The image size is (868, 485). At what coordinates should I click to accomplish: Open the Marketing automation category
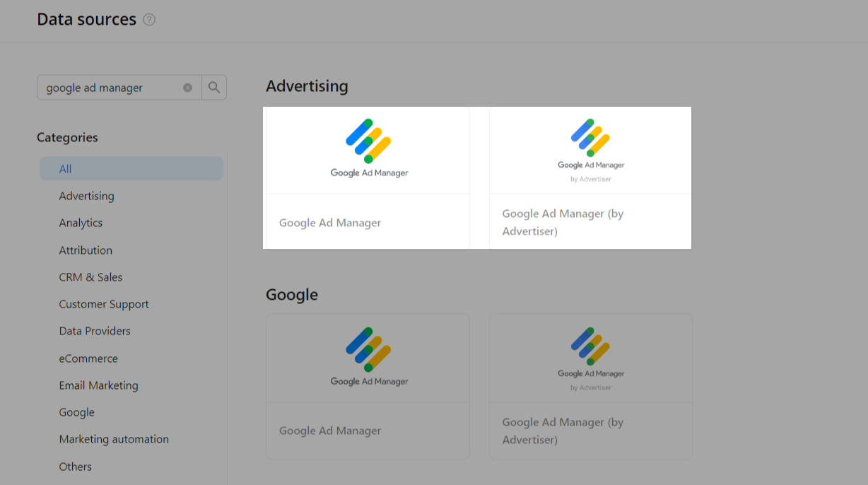click(114, 439)
